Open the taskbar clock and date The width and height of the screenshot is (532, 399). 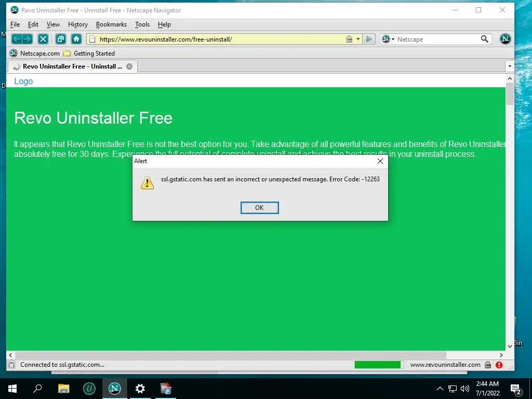[x=487, y=389]
